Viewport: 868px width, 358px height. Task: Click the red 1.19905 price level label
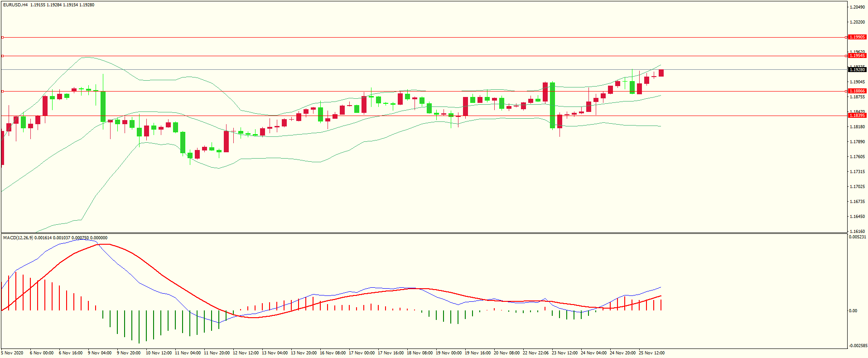857,37
